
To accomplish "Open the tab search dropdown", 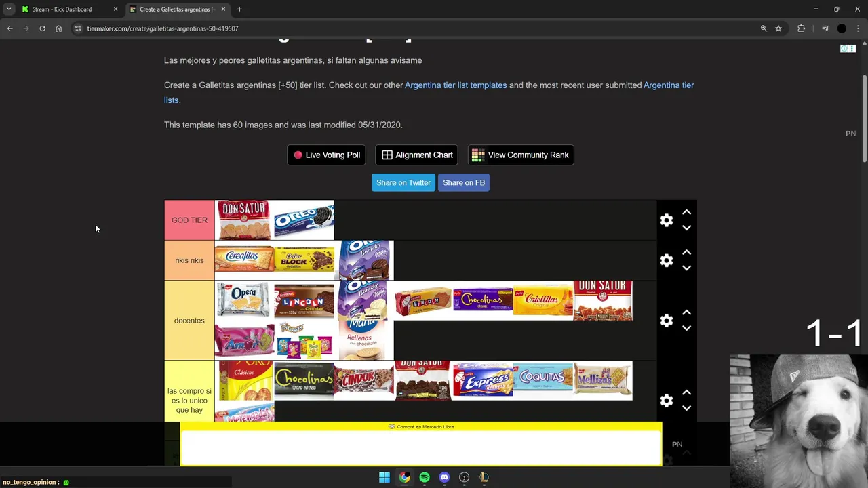I will (9, 9).
